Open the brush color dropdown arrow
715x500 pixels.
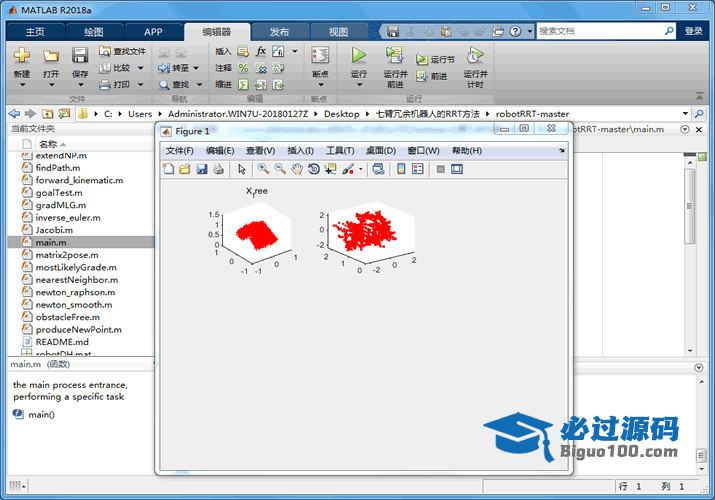click(361, 170)
